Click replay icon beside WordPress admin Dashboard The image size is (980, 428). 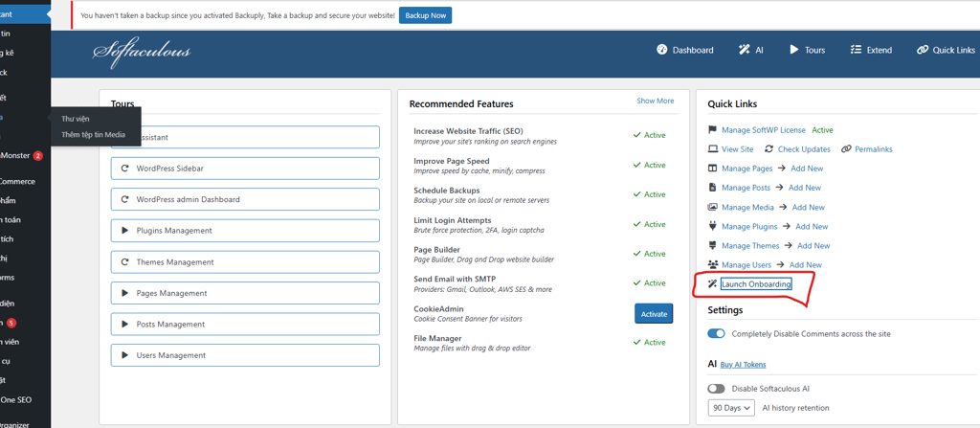(124, 199)
